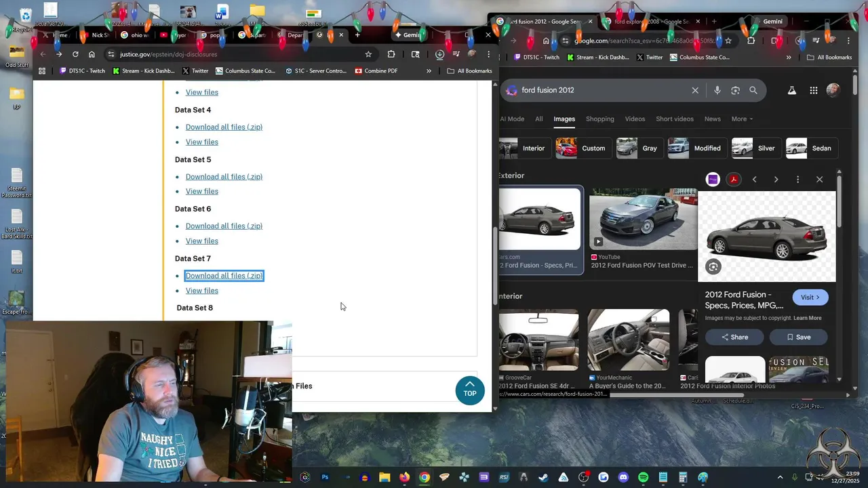Switch to the Images search tab
Viewport: 868px width, 488px height.
(x=564, y=119)
